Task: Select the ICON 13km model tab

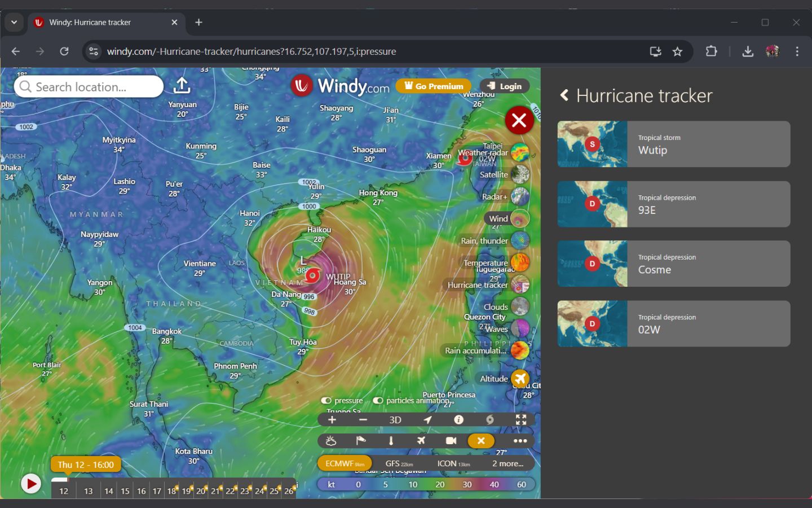Action: pos(453,463)
